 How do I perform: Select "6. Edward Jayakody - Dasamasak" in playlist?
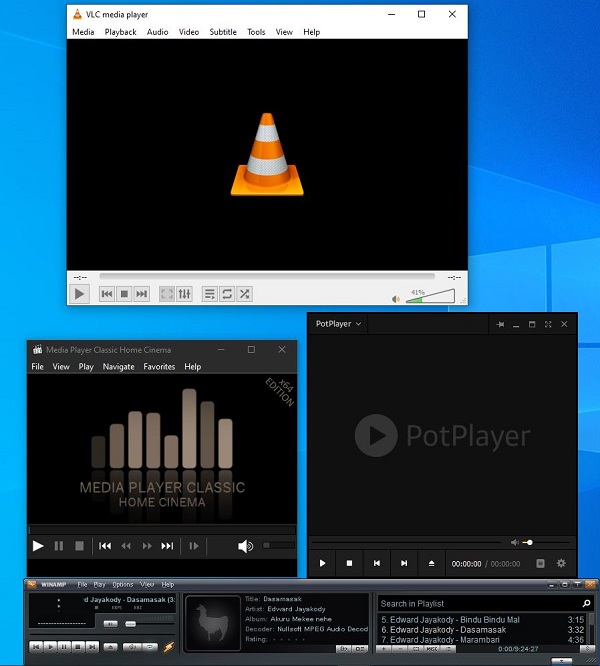coord(483,630)
